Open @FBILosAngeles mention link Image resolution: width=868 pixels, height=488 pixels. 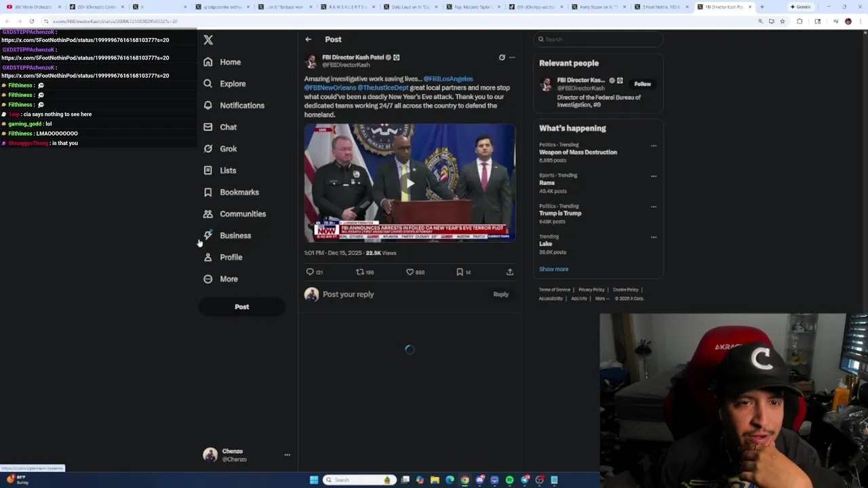pyautogui.click(x=448, y=79)
